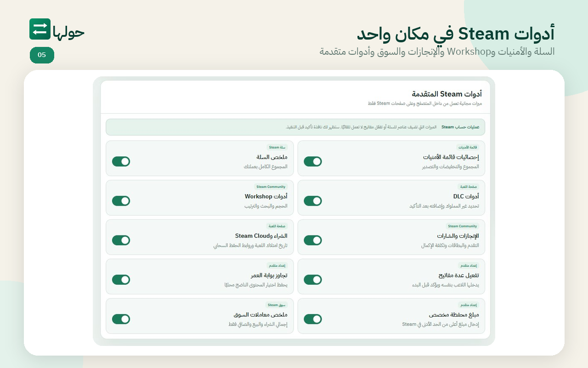Click the تجاوز بوابة العمر title
This screenshot has height=368, width=588.
(269, 276)
